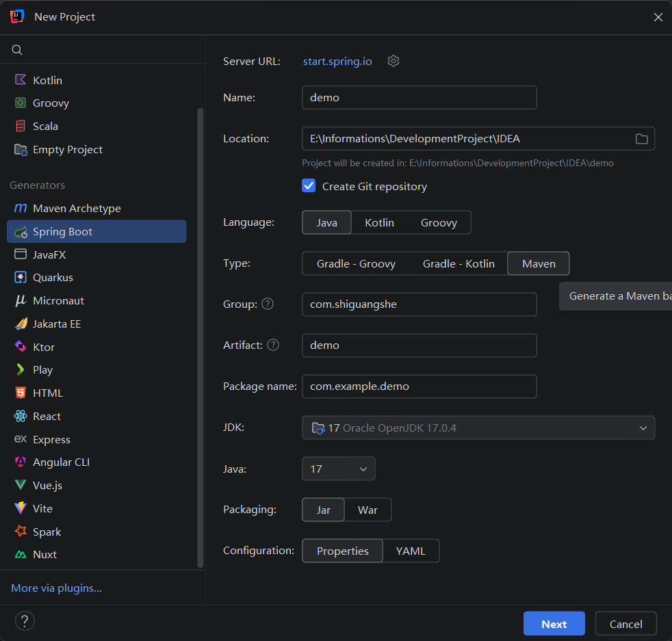Browse for location with folder icon
The height and width of the screenshot is (641, 672).
click(x=641, y=139)
